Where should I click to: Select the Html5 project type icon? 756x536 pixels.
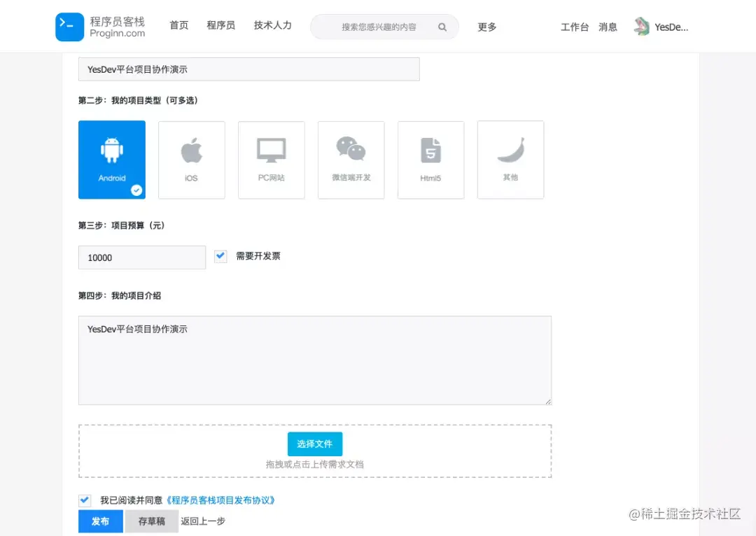pyautogui.click(x=430, y=160)
